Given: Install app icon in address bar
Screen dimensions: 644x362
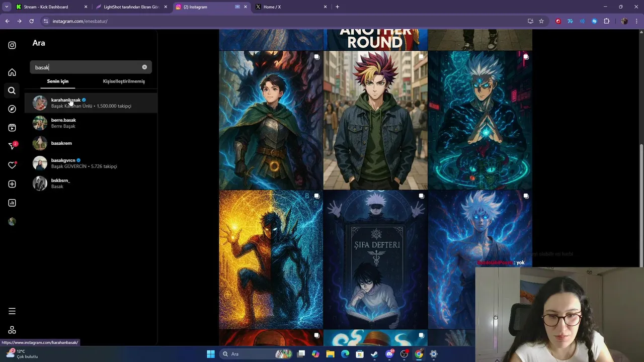Looking at the screenshot, I should click(530, 21).
